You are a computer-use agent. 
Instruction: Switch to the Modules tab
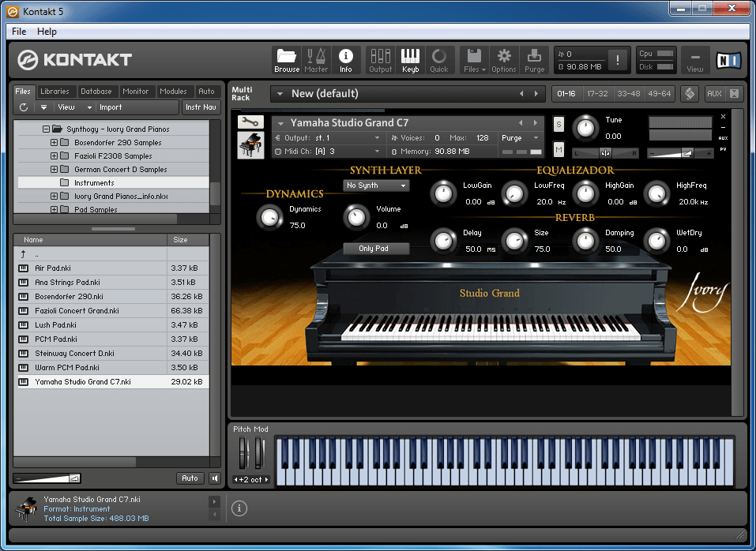[x=173, y=92]
